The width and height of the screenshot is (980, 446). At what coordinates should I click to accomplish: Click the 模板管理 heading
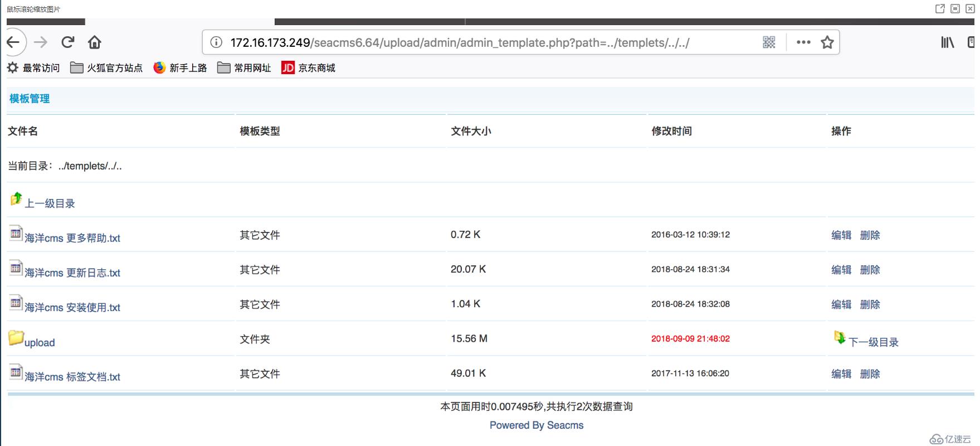tap(30, 99)
